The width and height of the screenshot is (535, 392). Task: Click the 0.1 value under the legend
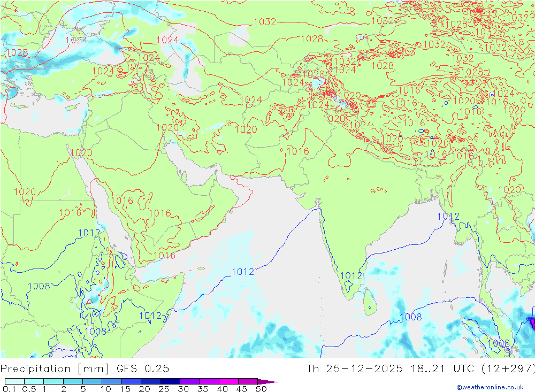click(x=9, y=389)
